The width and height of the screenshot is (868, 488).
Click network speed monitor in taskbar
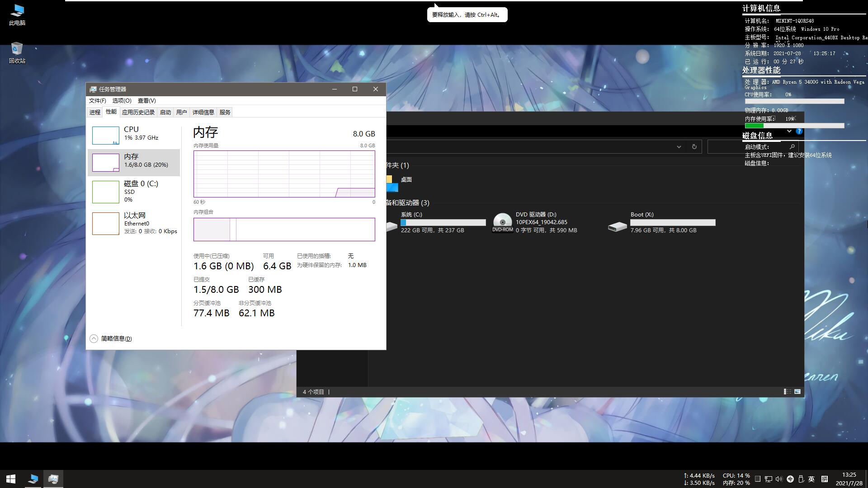pos(699,479)
